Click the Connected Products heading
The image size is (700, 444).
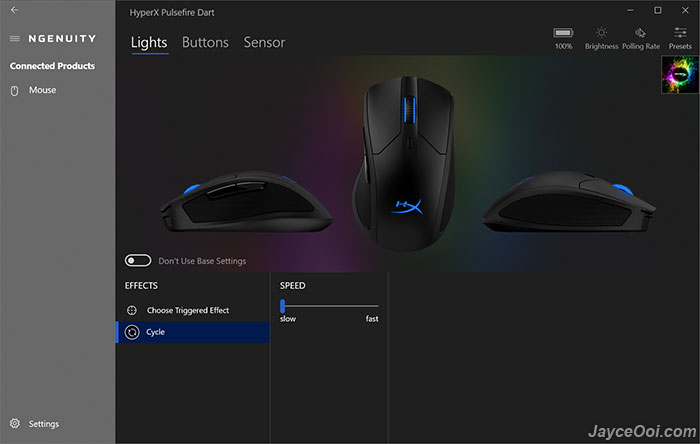click(52, 66)
